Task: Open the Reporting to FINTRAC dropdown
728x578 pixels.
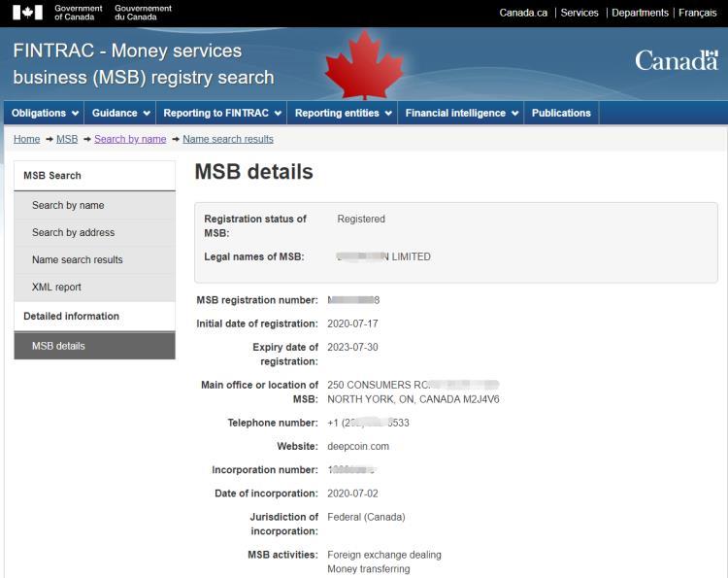Action: [x=222, y=113]
